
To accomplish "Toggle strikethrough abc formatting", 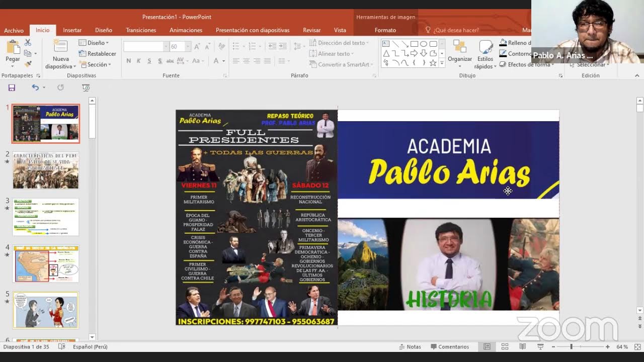I will [x=170, y=61].
